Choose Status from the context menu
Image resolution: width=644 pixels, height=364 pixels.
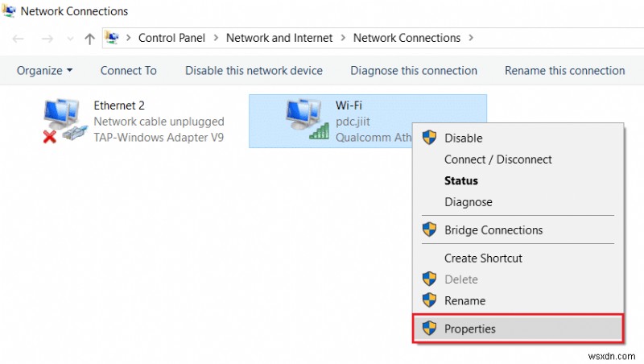461,180
